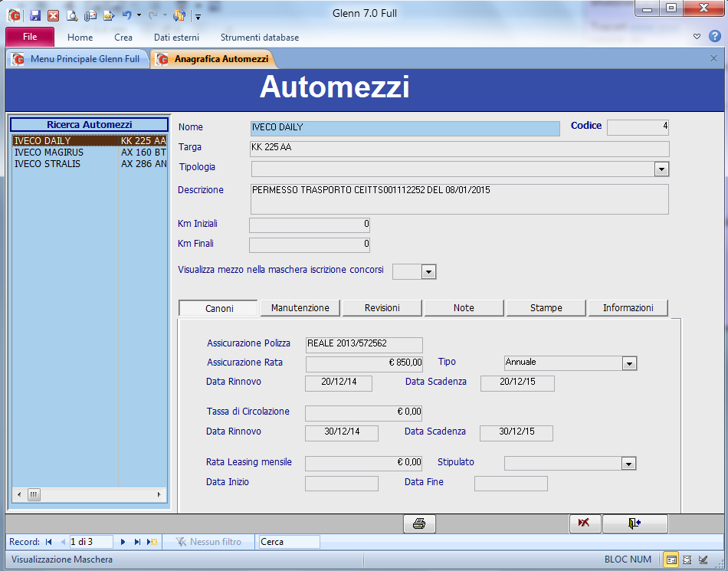Close the Anagrafica Automezzi tab with X
Image resolution: width=728 pixels, height=571 pixels.
[714, 58]
